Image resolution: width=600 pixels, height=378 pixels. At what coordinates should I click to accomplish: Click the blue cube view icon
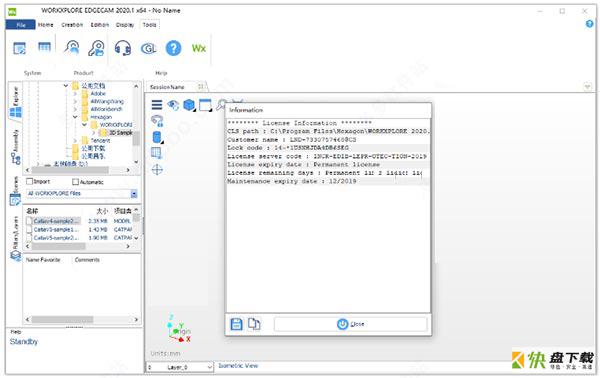click(x=189, y=105)
